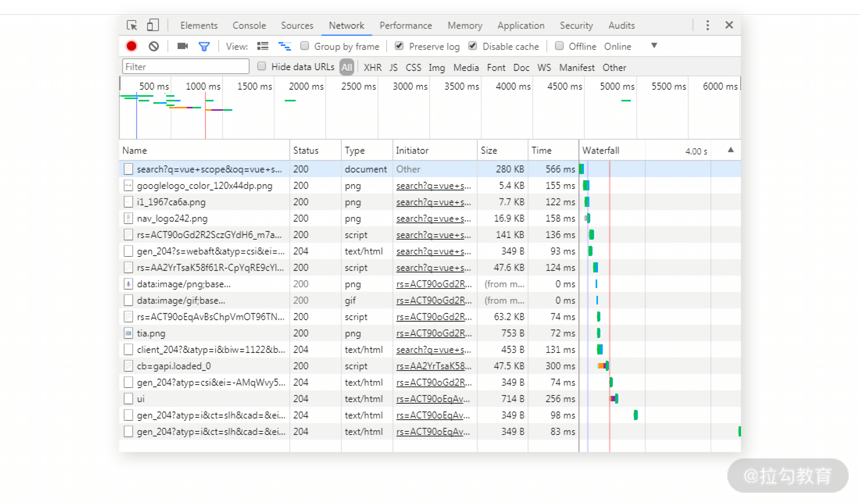The image size is (860, 504).
Task: Clear the network log with the ban icon
Action: coord(154,46)
